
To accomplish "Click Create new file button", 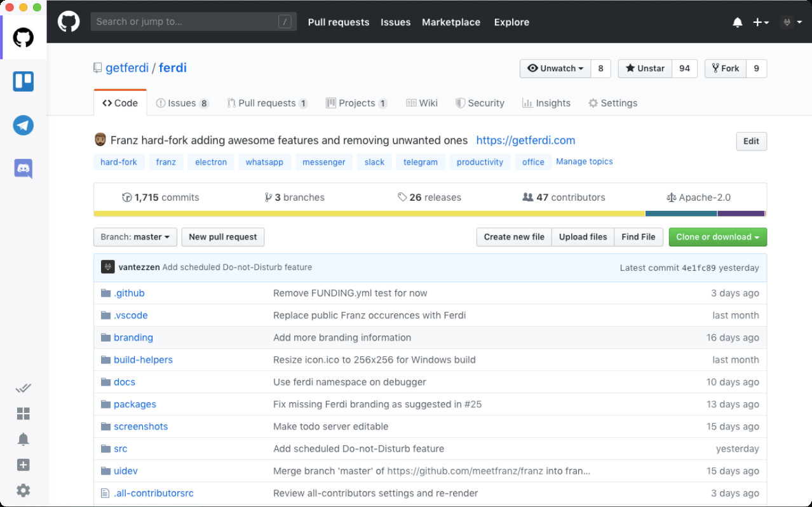I will pos(514,237).
